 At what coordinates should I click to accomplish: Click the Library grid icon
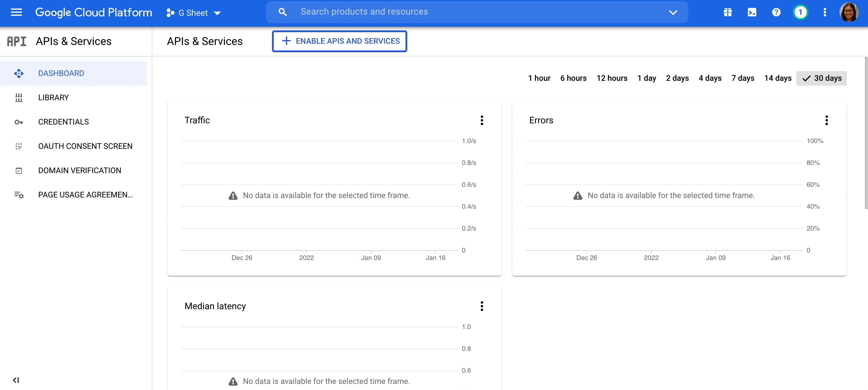pyautogui.click(x=19, y=98)
